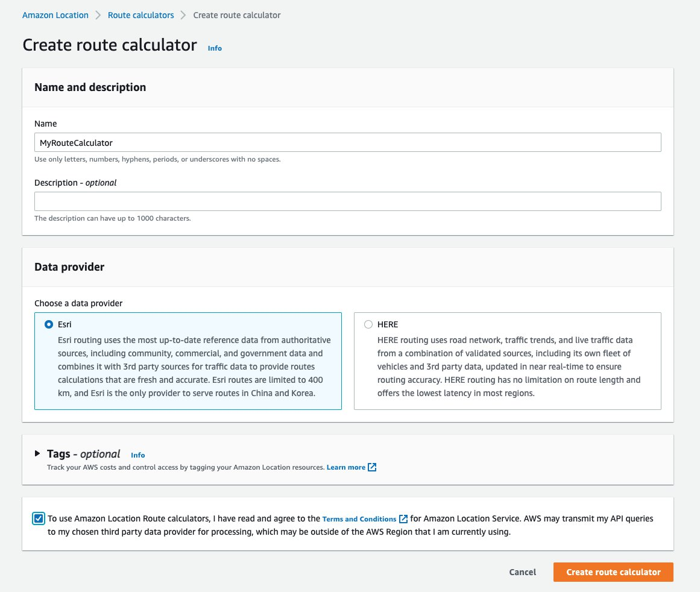
Task: Click inside the Description text field
Action: (x=347, y=201)
